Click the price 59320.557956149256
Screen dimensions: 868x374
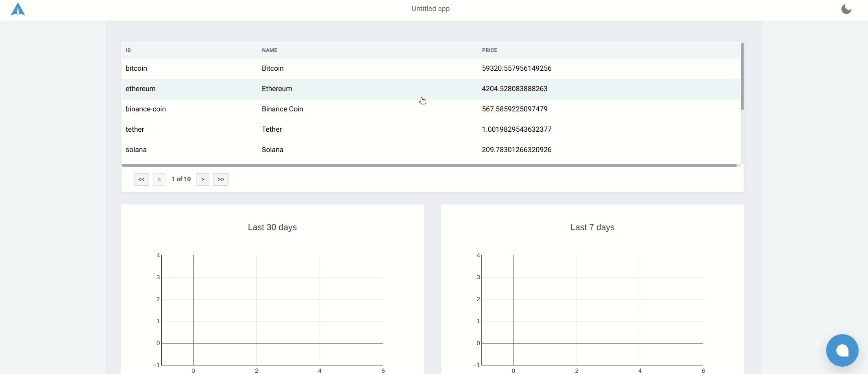pos(517,68)
